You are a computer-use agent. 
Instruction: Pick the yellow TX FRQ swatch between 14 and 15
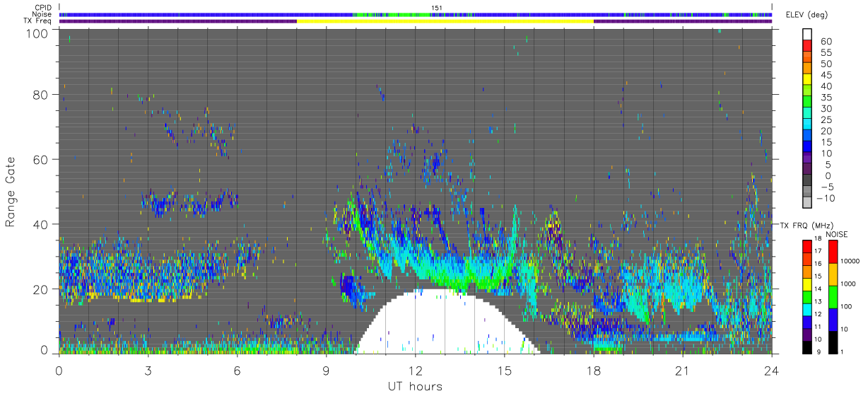[x=807, y=284]
